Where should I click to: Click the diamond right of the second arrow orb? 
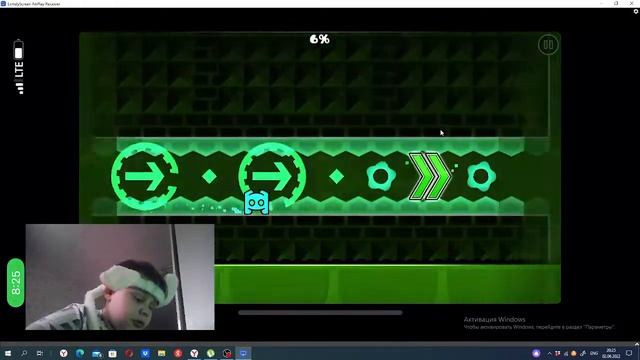point(337,176)
